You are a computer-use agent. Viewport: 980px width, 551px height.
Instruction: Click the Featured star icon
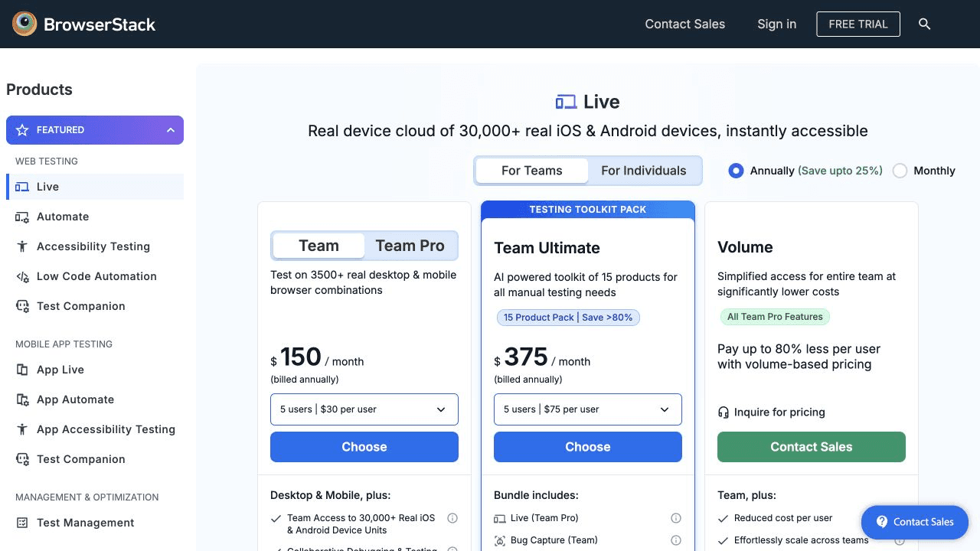pos(22,130)
